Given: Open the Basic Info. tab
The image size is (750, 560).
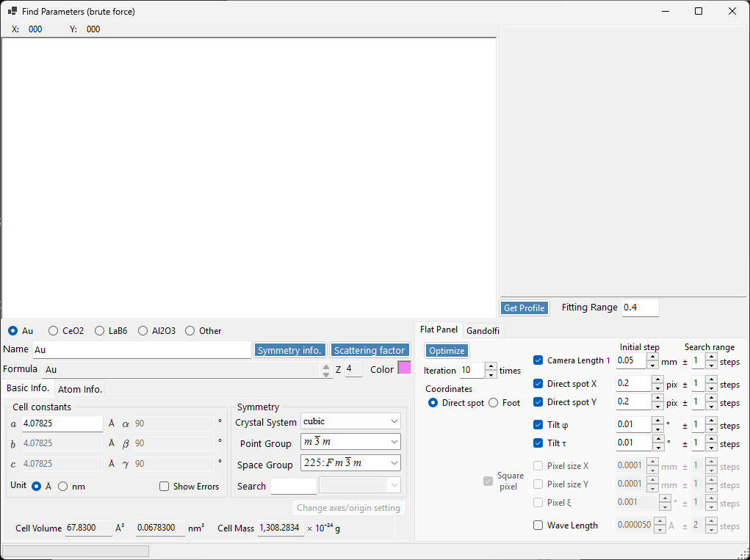Looking at the screenshot, I should click(x=28, y=388).
